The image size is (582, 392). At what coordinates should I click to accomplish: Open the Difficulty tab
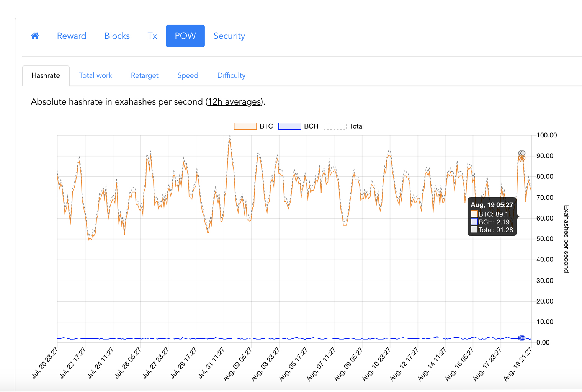(231, 75)
